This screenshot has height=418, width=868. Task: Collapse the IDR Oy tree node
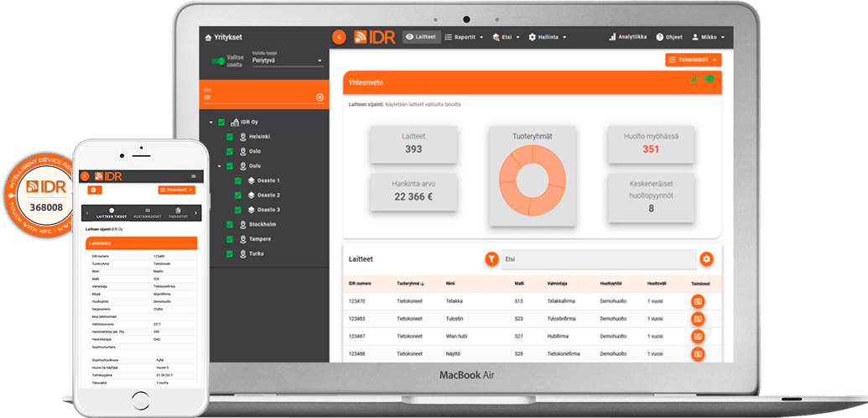pos(211,123)
